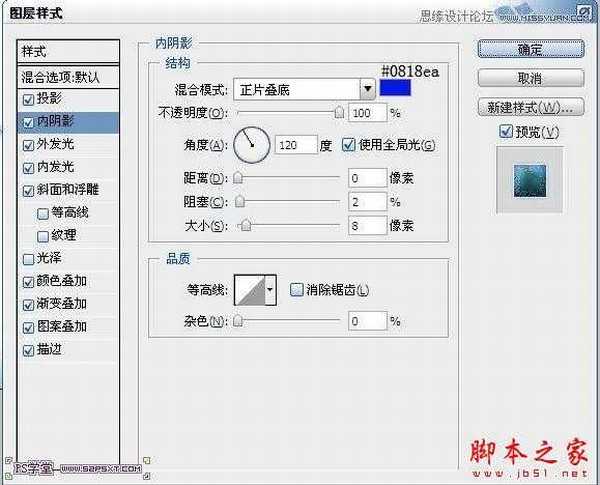Click the angle value field showing 120
The image size is (600, 485).
coord(296,145)
